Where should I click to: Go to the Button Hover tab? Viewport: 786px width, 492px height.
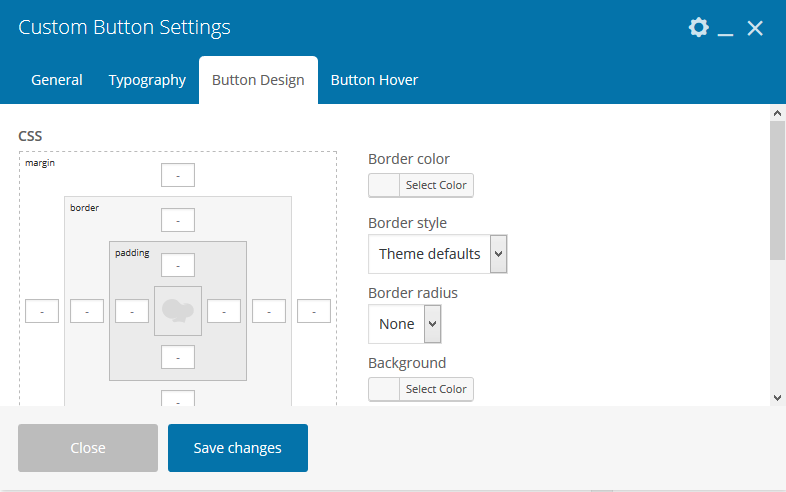point(374,80)
